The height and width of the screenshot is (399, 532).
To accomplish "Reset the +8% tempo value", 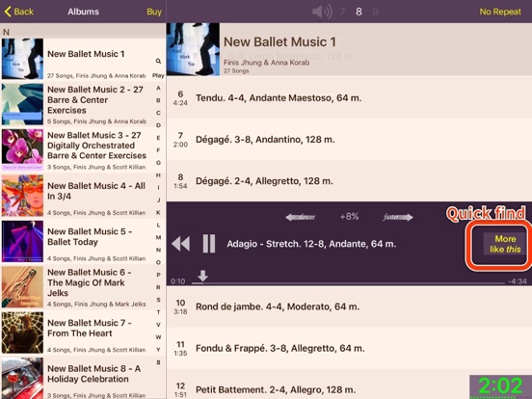I will tap(349, 217).
